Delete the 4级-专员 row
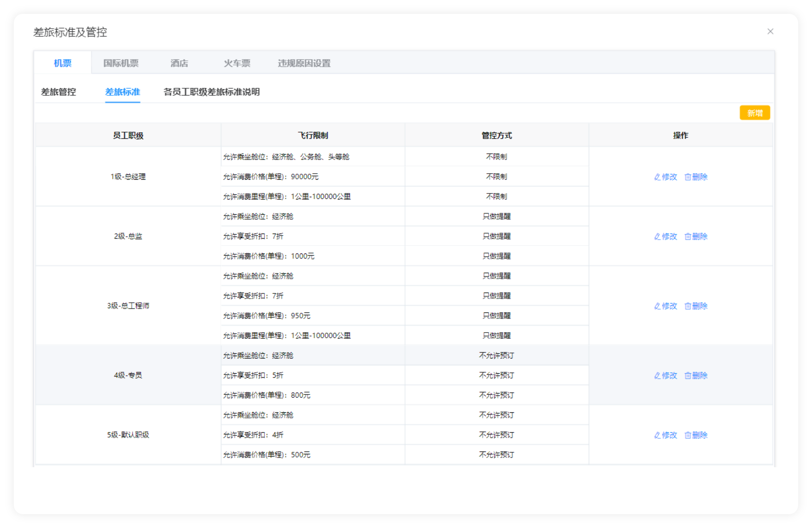Screen dimensions: 812x528 [696, 375]
